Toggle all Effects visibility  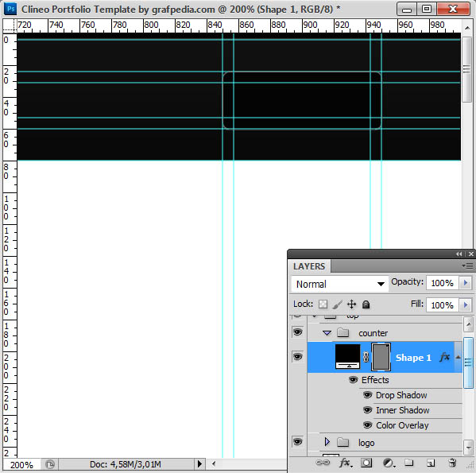click(353, 380)
